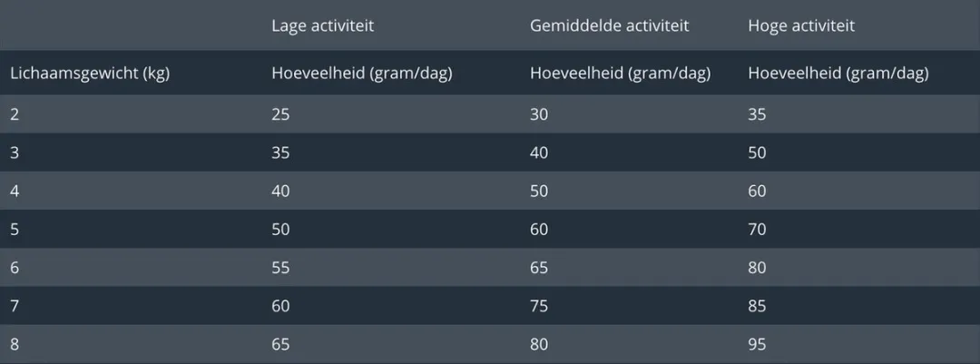
Task: Click 'Hoeveelheid (gram/dag)' under Lage activiteit
Action: pos(362,74)
